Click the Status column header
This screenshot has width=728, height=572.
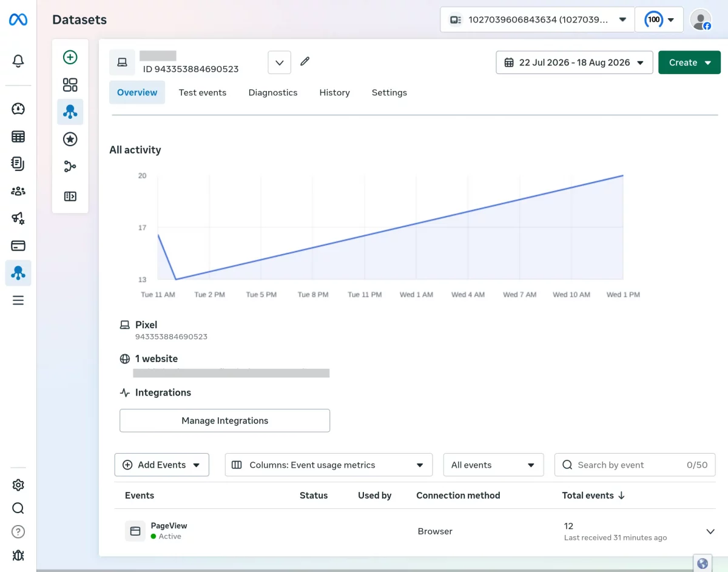pos(314,495)
